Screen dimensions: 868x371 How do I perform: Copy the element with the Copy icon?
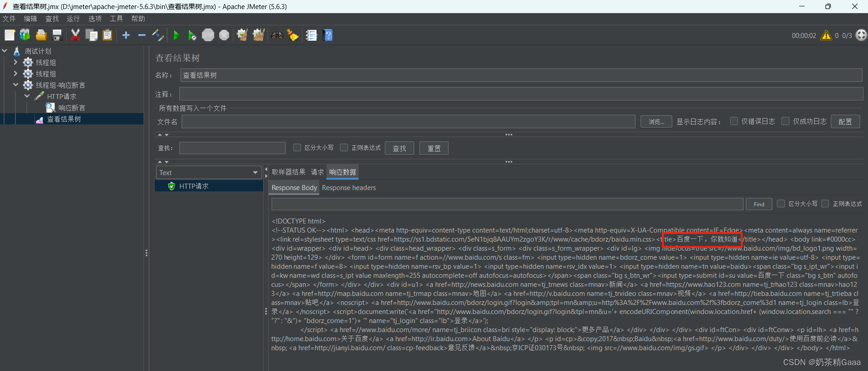coord(91,35)
